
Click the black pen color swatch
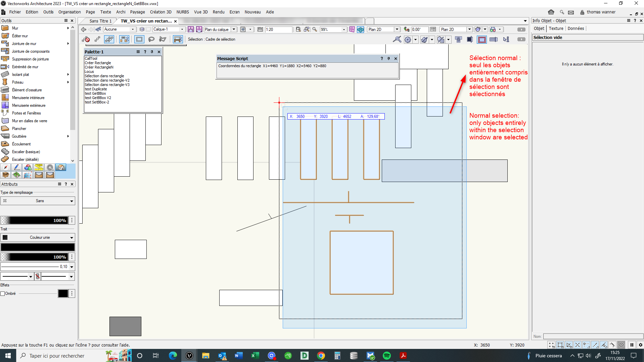click(x=38, y=247)
